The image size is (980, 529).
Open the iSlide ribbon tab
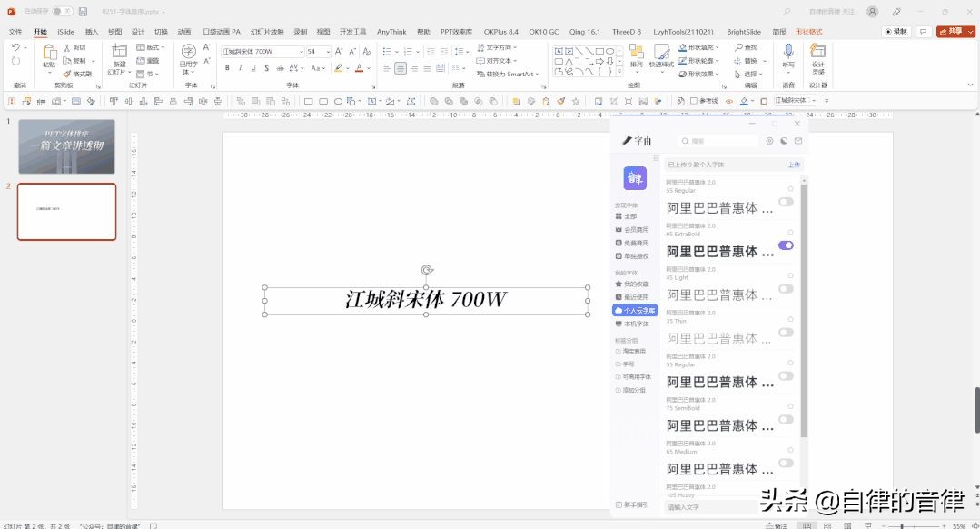(64, 31)
